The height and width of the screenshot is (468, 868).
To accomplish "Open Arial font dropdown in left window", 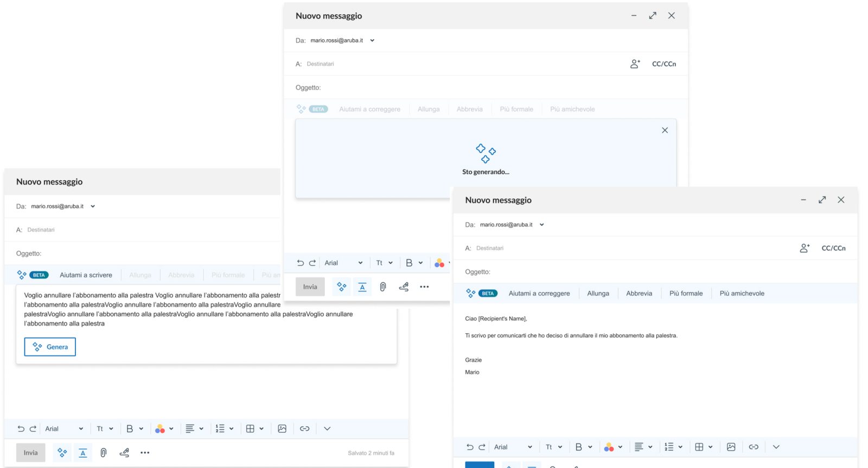I will click(x=64, y=429).
